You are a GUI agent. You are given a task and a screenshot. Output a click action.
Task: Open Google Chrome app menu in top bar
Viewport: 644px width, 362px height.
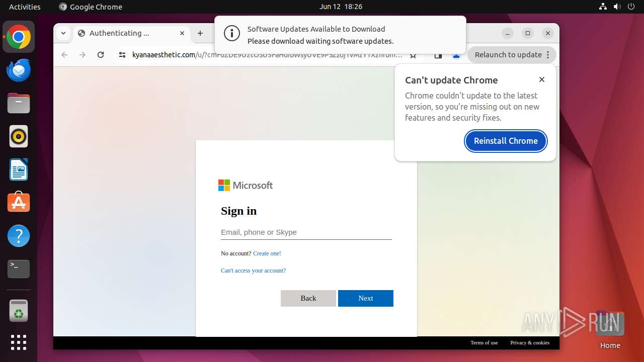click(x=91, y=7)
